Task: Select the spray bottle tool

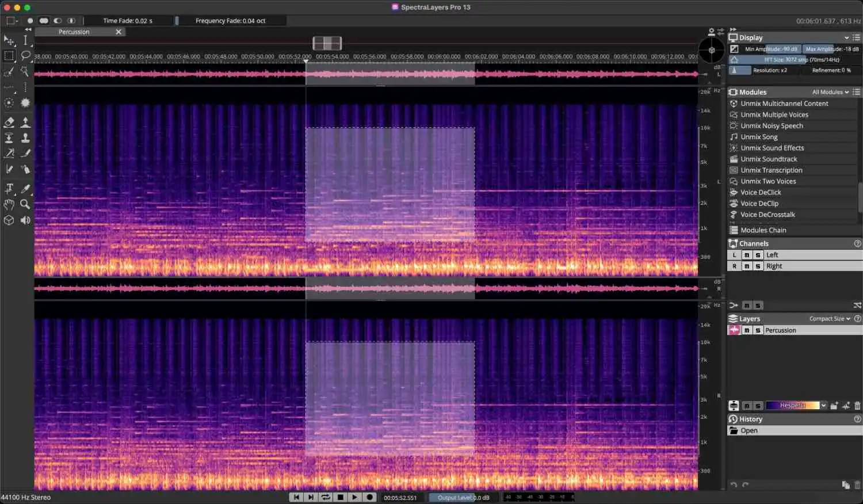Action: point(25,169)
